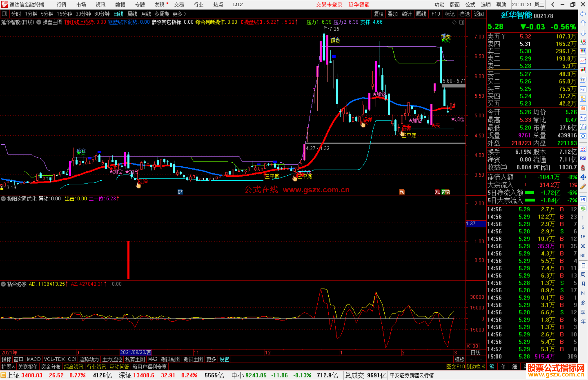Image resolution: width=588 pixels, height=380 pixels.
Task: Click the wavy multi-line indicator icon
Action: tap(583, 149)
